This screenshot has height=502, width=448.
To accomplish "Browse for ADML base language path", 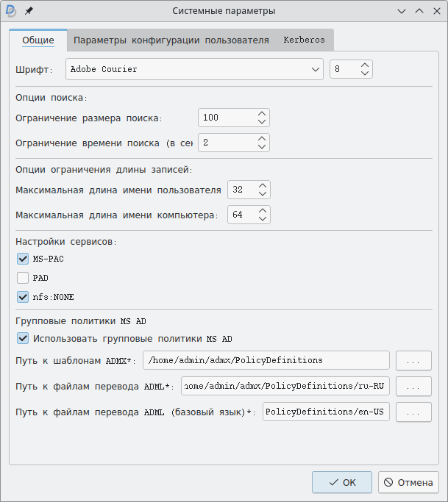I will [413, 412].
